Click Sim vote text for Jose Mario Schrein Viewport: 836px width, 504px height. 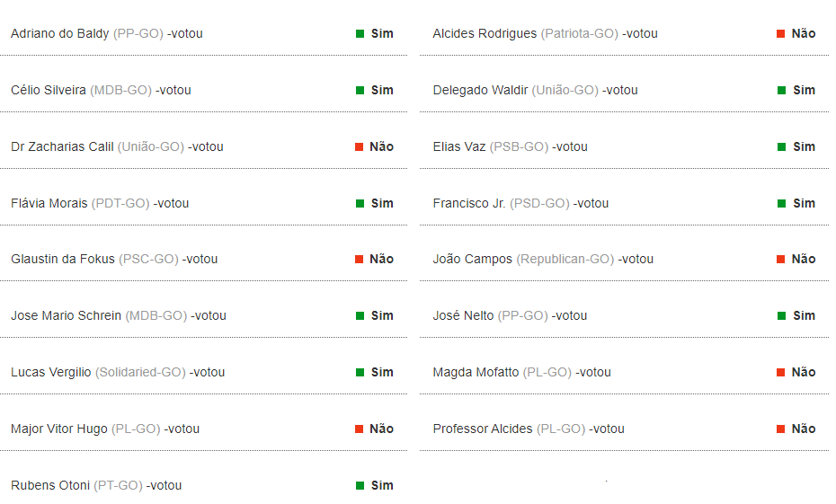coord(382,316)
